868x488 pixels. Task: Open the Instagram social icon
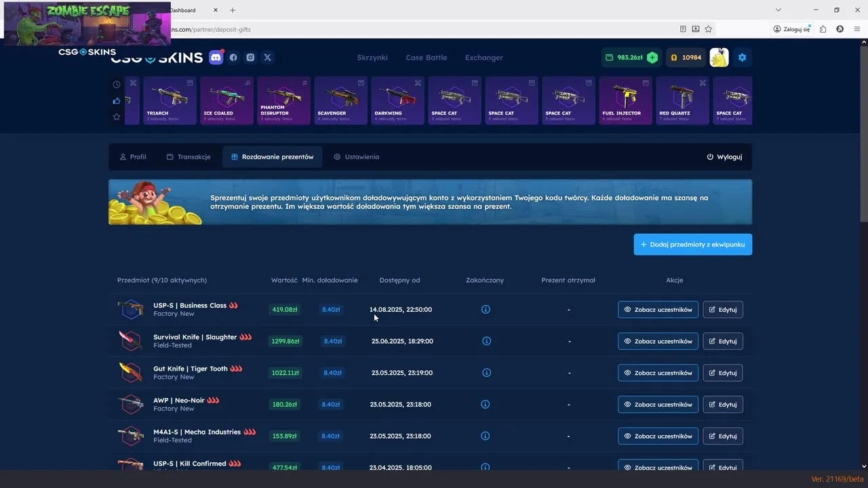(250, 58)
